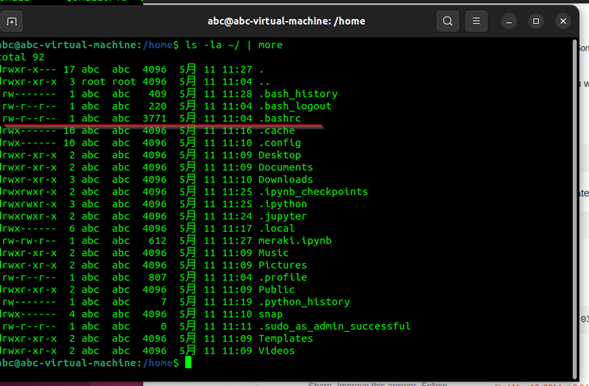This screenshot has height=386, width=589.
Task: Click the .ipynb_checkpoints directory name
Action: click(x=313, y=192)
